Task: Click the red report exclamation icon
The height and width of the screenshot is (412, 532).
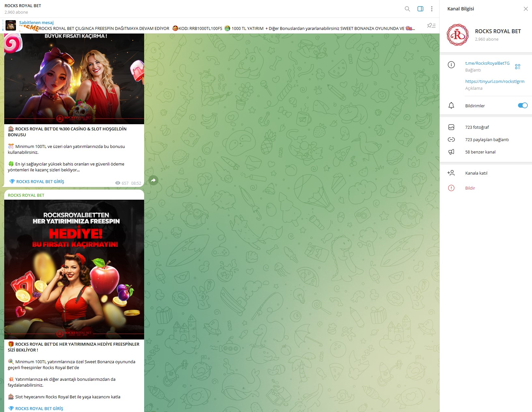Action: 451,188
